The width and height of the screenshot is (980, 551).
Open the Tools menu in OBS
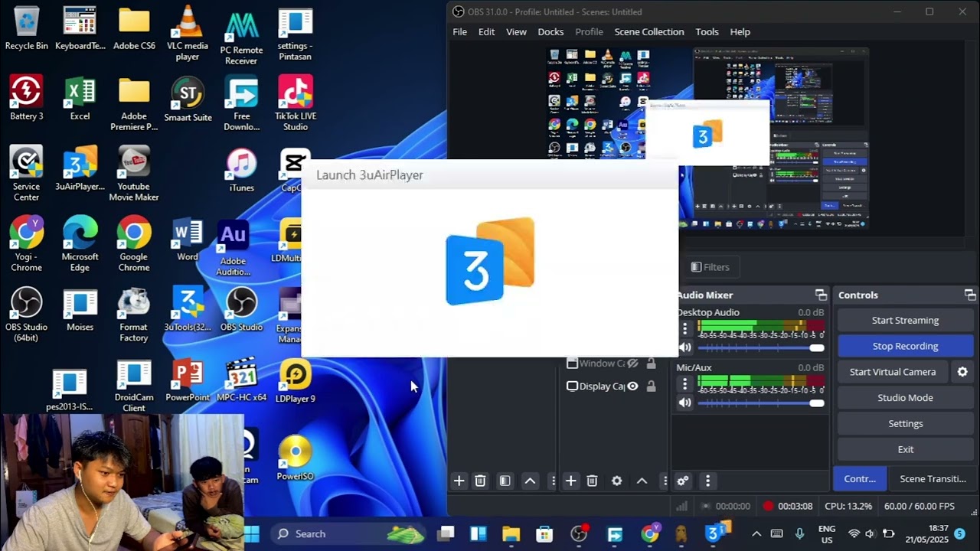(x=707, y=32)
